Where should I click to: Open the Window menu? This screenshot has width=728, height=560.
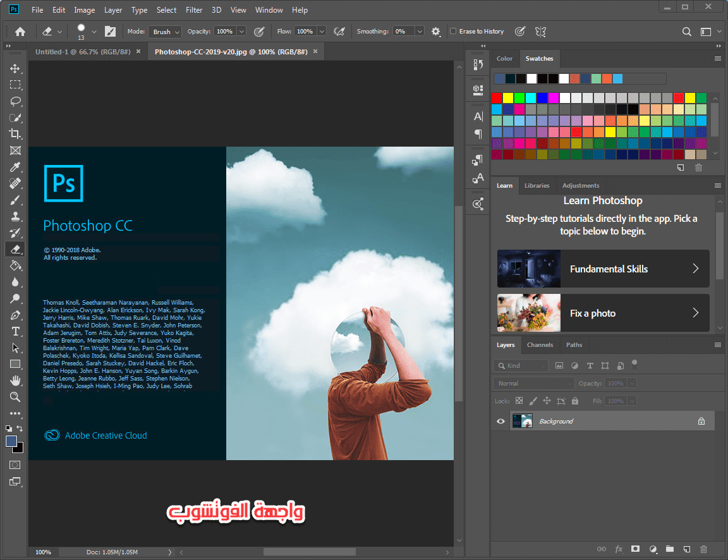point(269,9)
